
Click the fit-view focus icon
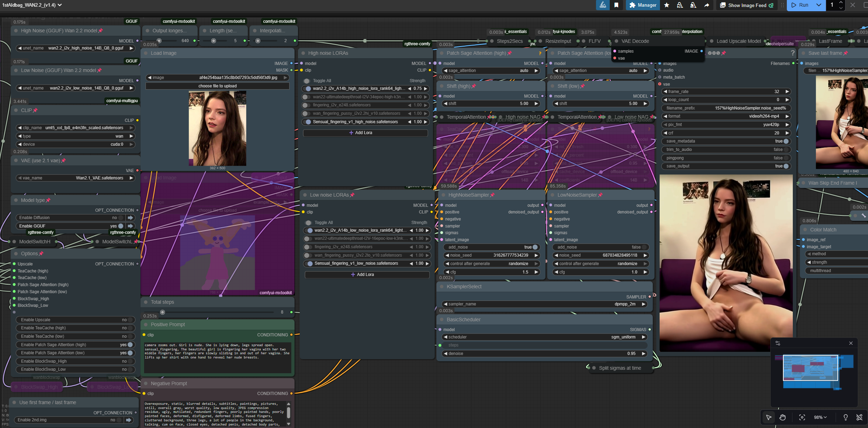(802, 417)
